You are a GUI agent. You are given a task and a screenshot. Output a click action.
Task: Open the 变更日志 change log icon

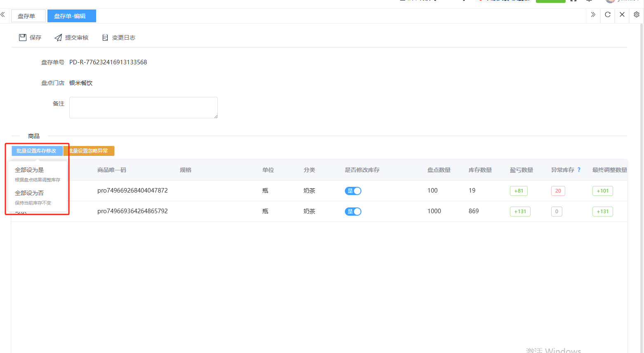point(105,38)
